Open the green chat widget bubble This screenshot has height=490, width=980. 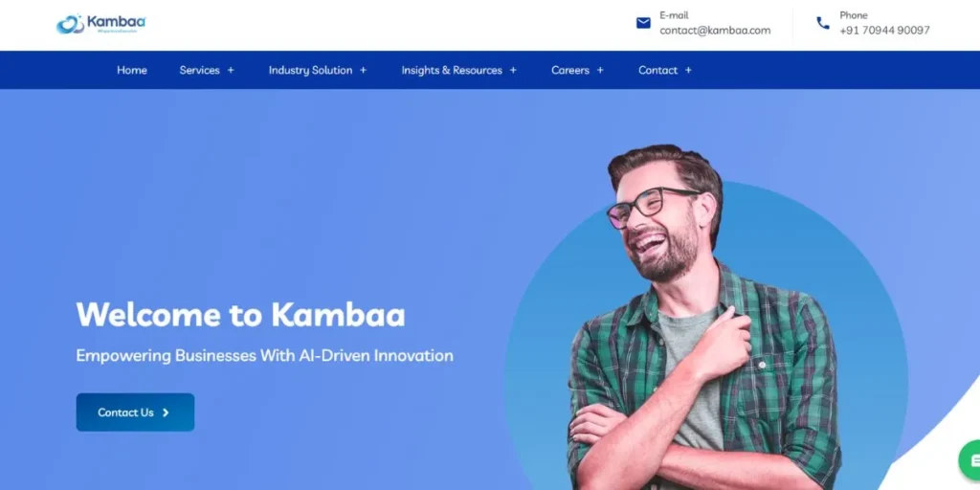click(x=970, y=460)
